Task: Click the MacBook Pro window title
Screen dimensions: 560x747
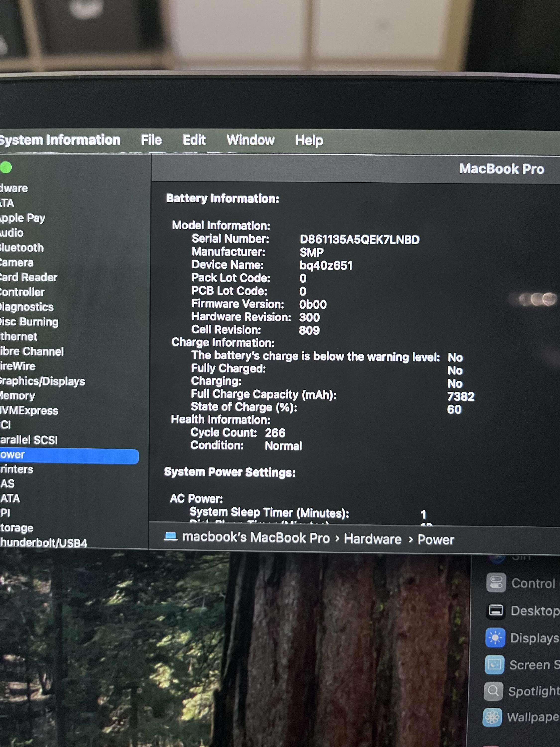Action: click(x=502, y=169)
